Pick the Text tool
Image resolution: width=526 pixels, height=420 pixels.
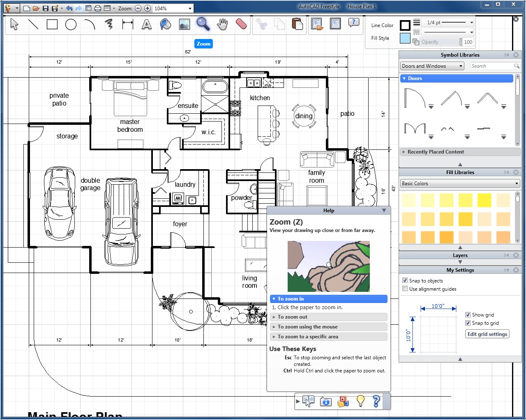point(147,24)
